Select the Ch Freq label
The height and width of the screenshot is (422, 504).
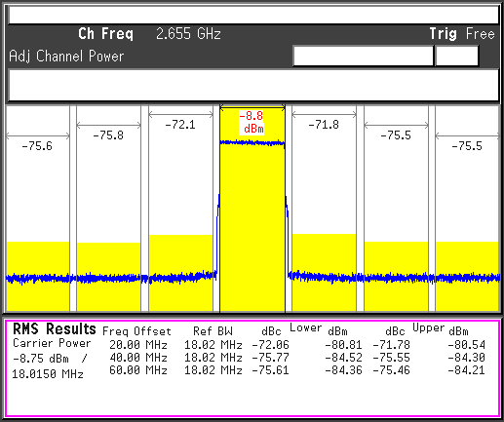(x=105, y=34)
